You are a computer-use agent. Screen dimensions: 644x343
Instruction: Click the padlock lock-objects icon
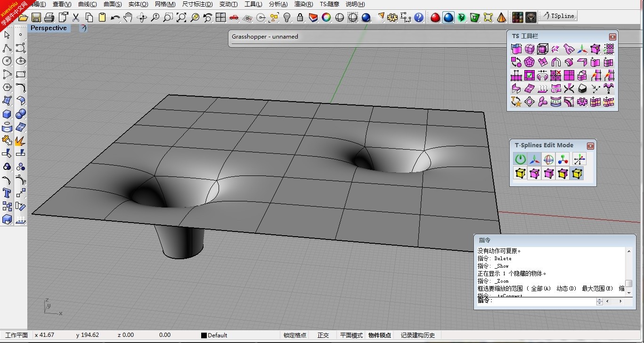pyautogui.click(x=300, y=18)
